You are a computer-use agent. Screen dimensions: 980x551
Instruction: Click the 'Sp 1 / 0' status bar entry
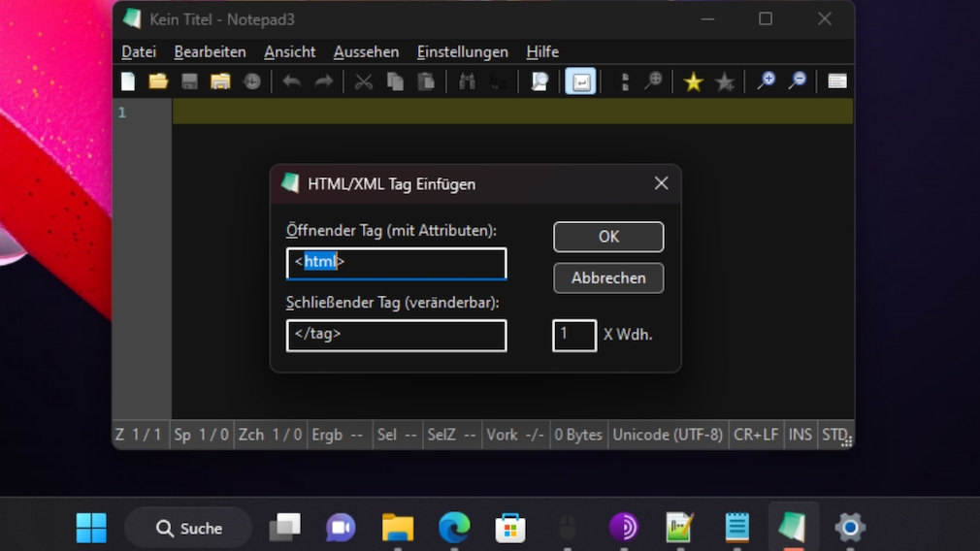click(x=201, y=435)
